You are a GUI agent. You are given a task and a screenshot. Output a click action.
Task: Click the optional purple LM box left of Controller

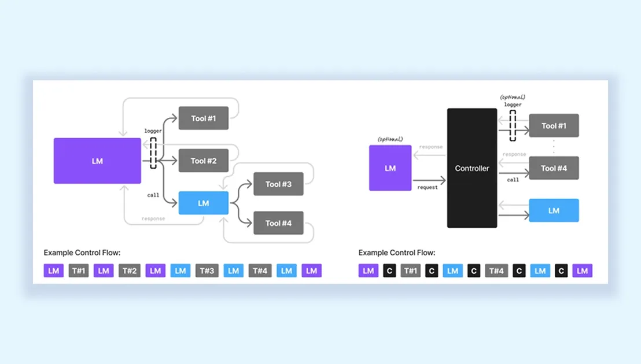(390, 168)
